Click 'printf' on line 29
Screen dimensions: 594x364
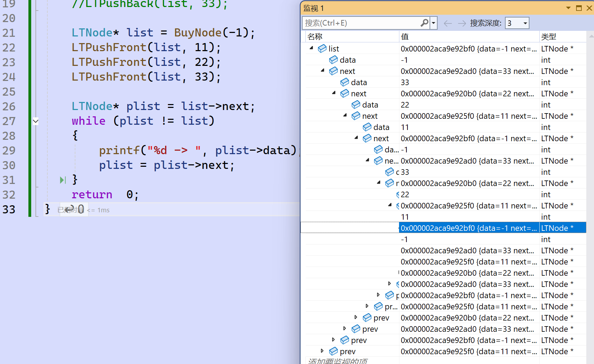tap(120, 150)
